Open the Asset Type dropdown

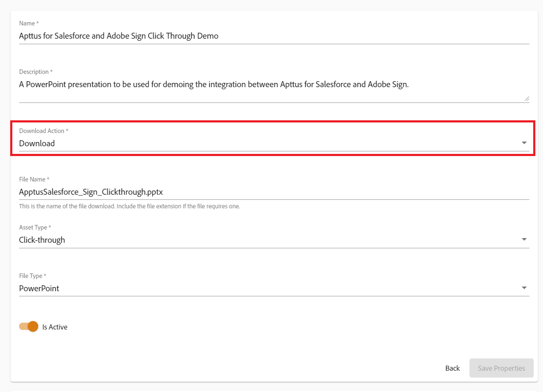274,240
